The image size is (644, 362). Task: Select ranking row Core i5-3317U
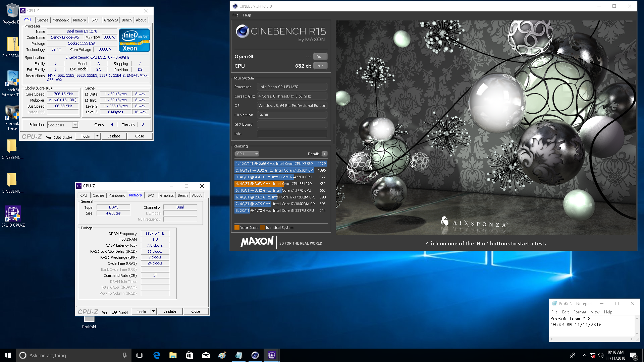click(281, 210)
